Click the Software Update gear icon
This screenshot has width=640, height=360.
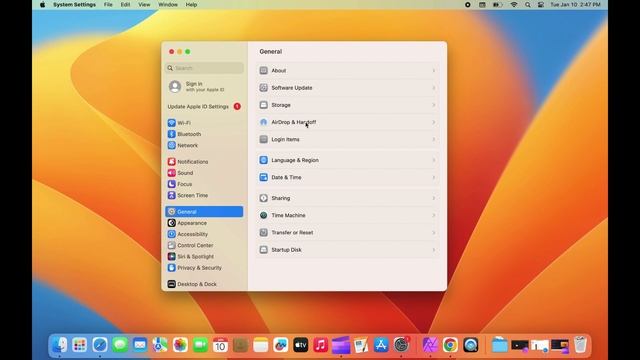point(264,88)
